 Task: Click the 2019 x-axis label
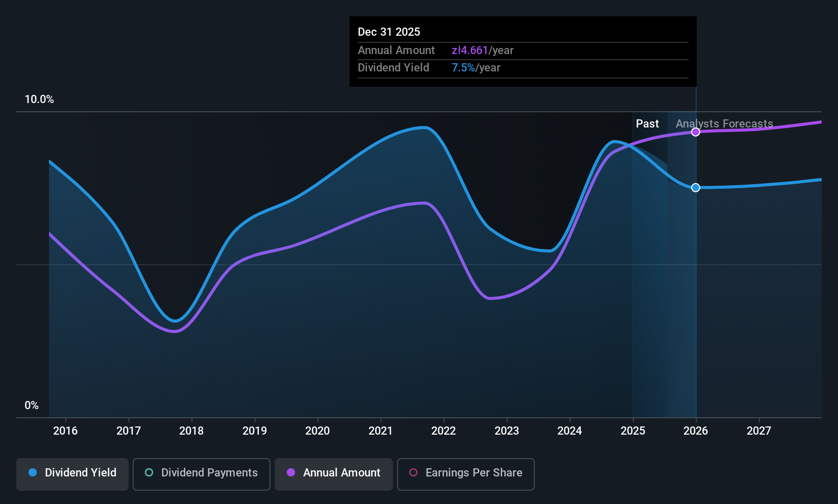point(255,431)
